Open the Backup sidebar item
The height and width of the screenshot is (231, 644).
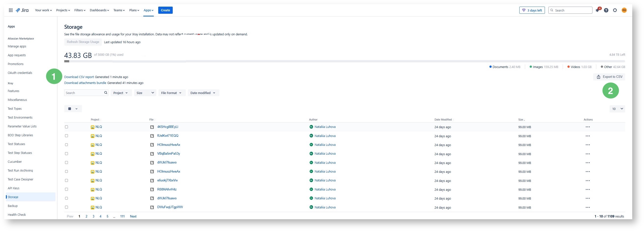[13, 206]
